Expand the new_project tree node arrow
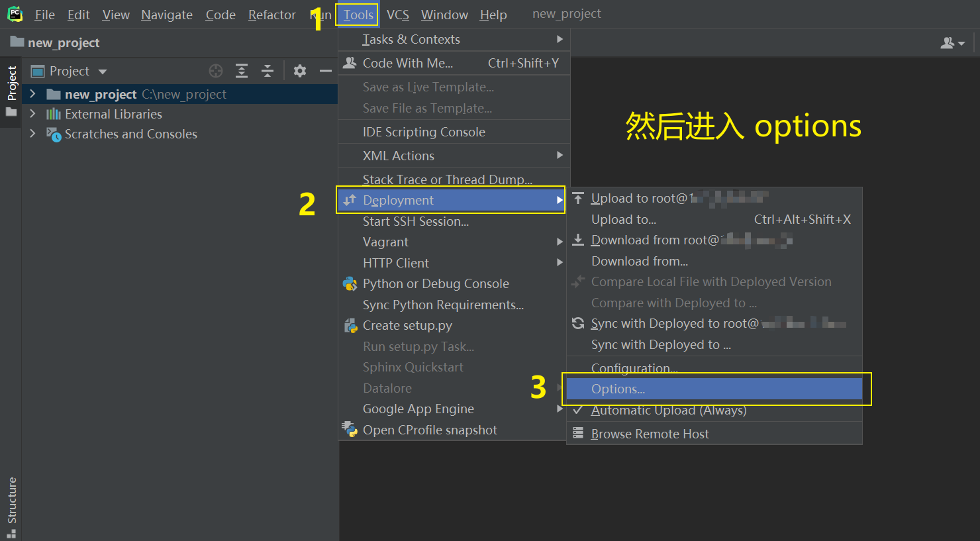The height and width of the screenshot is (541, 980). point(32,94)
